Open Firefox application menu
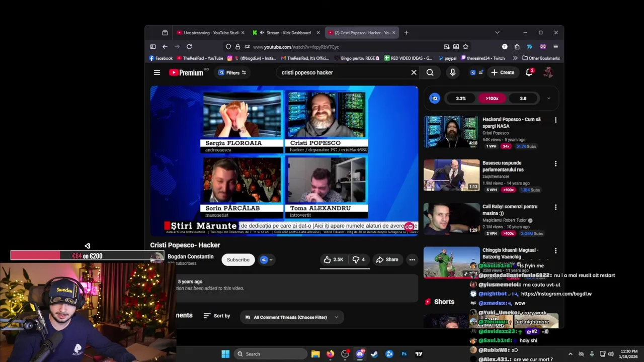Viewport: 644px width, 362px height. [555, 47]
